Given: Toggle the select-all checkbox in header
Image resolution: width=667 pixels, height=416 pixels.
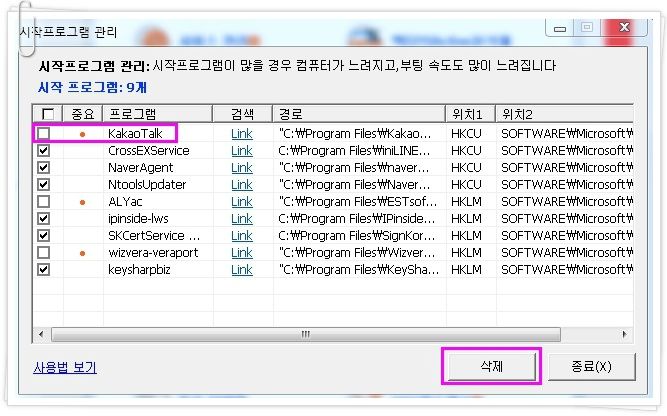Looking at the screenshot, I should tap(48, 114).
